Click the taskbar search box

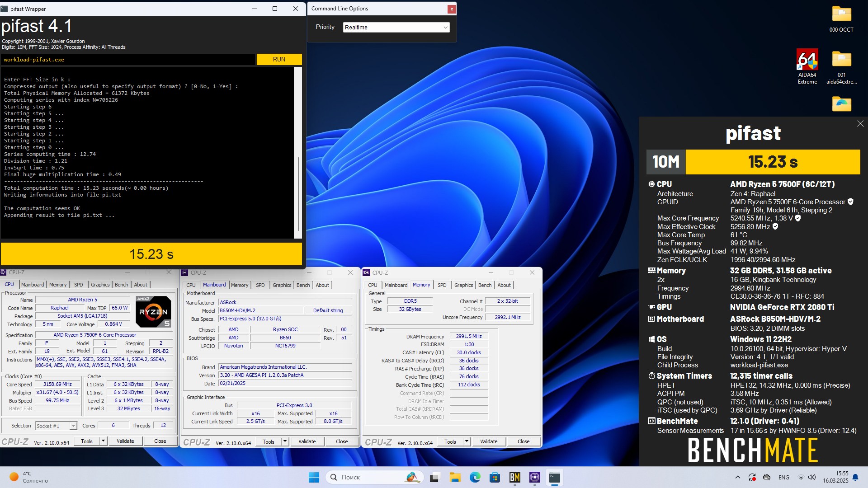pos(374,477)
